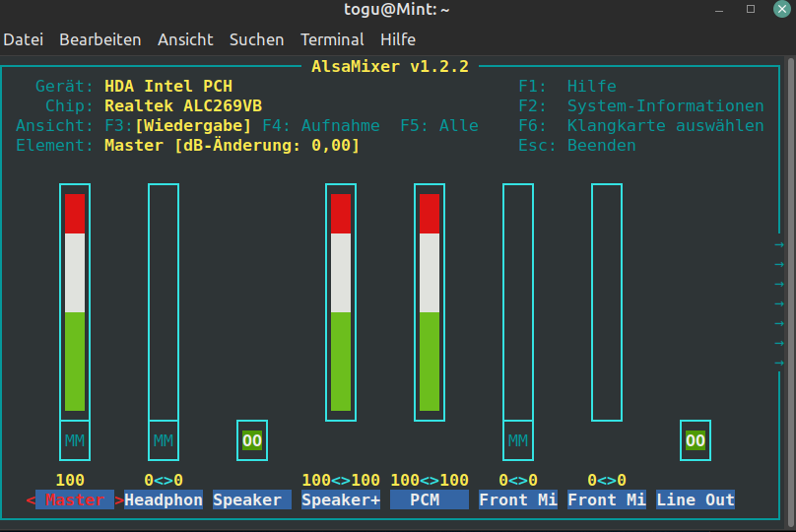Select the Line Out channel label

point(695,500)
